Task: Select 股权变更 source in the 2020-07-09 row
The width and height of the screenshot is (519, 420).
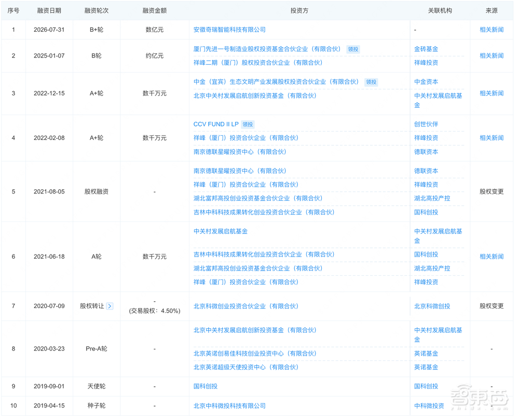Action: pyautogui.click(x=491, y=306)
